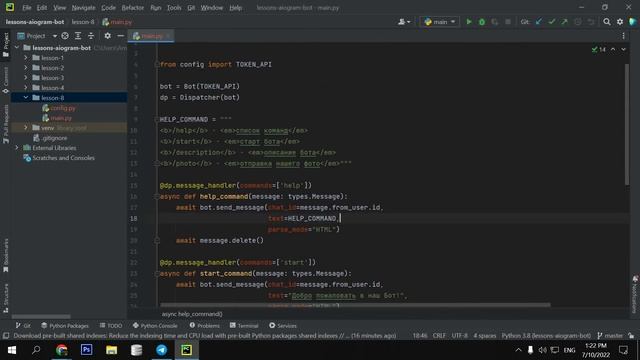
Task: Open the Refactor menu
Action: pos(133,8)
